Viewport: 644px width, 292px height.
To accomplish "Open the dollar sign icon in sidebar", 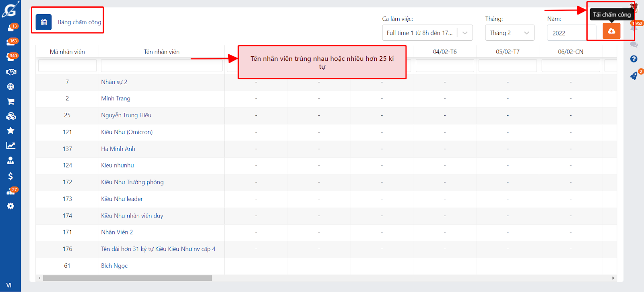I will coord(11,176).
